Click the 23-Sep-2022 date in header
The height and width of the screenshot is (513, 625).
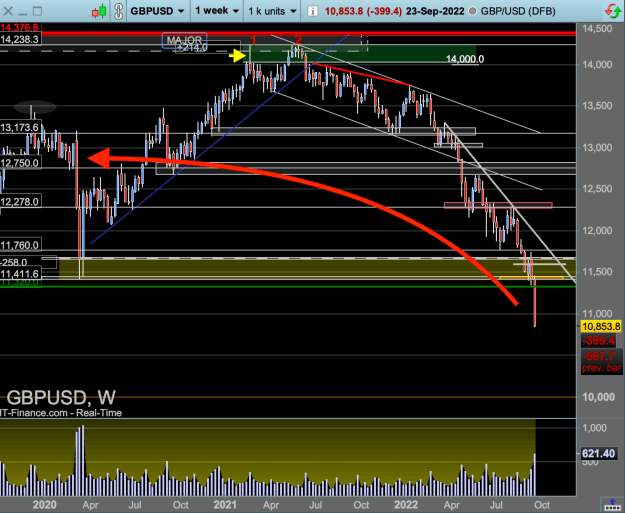tap(435, 11)
